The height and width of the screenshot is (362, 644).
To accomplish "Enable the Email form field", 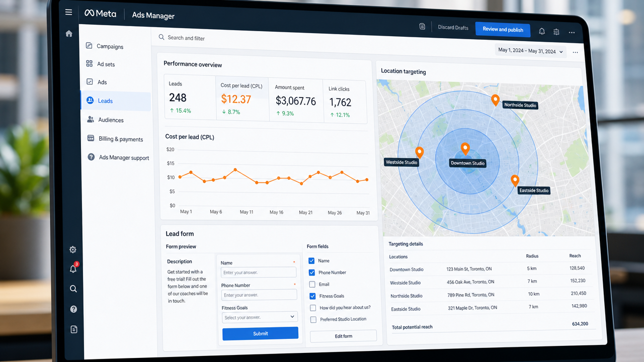I will pos(312,284).
